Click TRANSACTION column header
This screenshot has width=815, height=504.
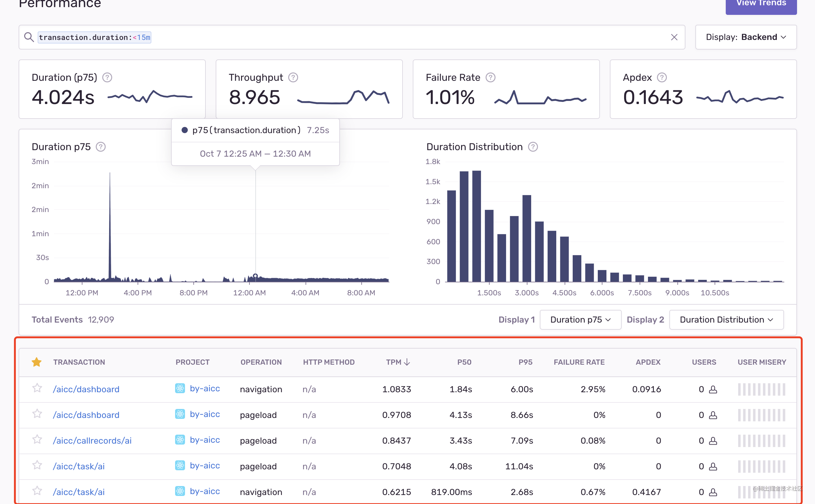point(79,362)
